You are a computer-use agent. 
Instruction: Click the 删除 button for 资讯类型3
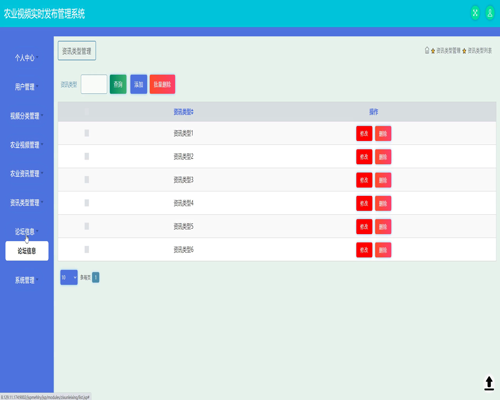[383, 180]
